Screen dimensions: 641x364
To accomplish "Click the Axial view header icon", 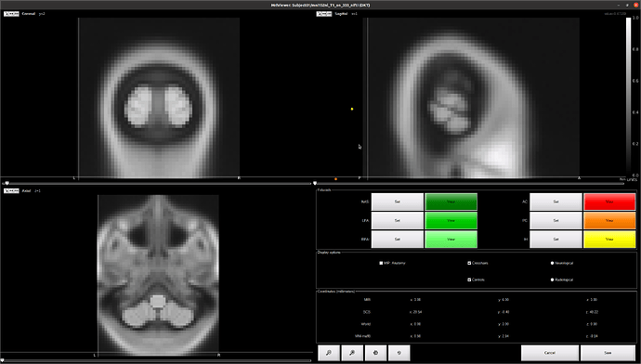I will point(11,190).
